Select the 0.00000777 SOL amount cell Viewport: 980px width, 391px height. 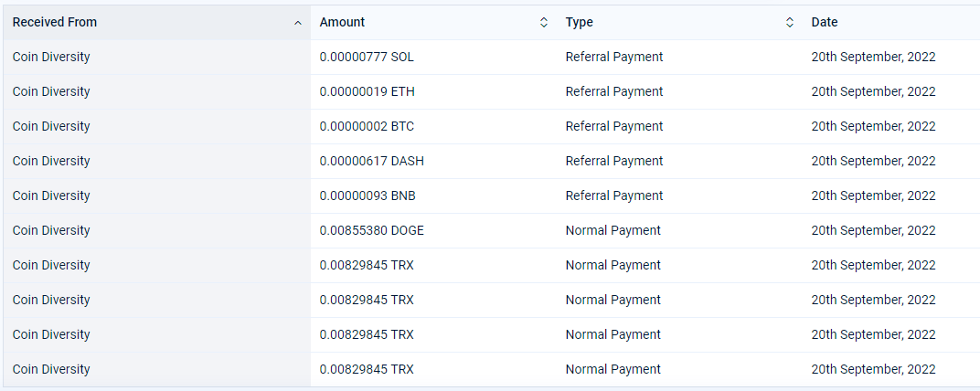[433, 57]
